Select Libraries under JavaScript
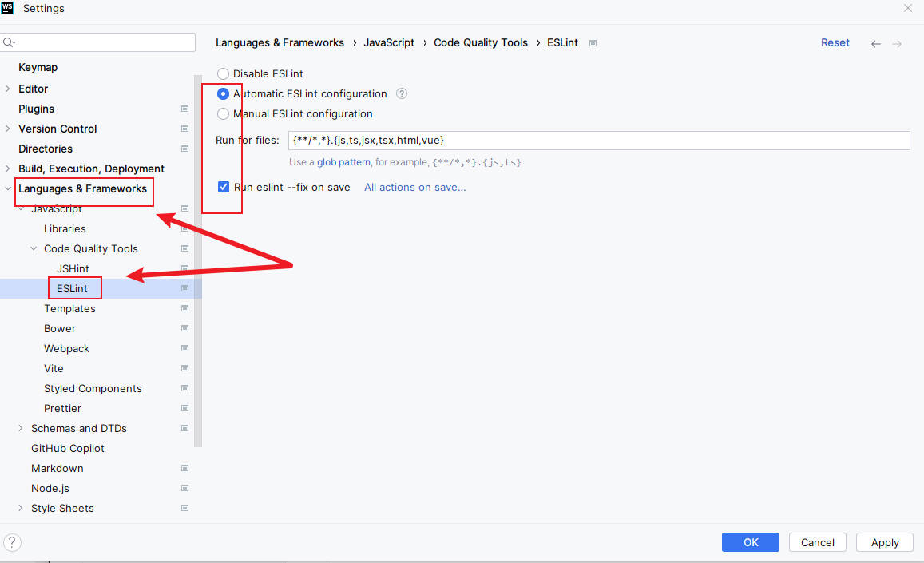The image size is (924, 563). click(x=65, y=228)
